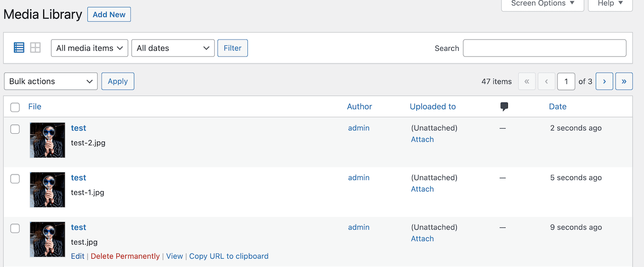Expand the Bulk actions dropdown

point(51,81)
